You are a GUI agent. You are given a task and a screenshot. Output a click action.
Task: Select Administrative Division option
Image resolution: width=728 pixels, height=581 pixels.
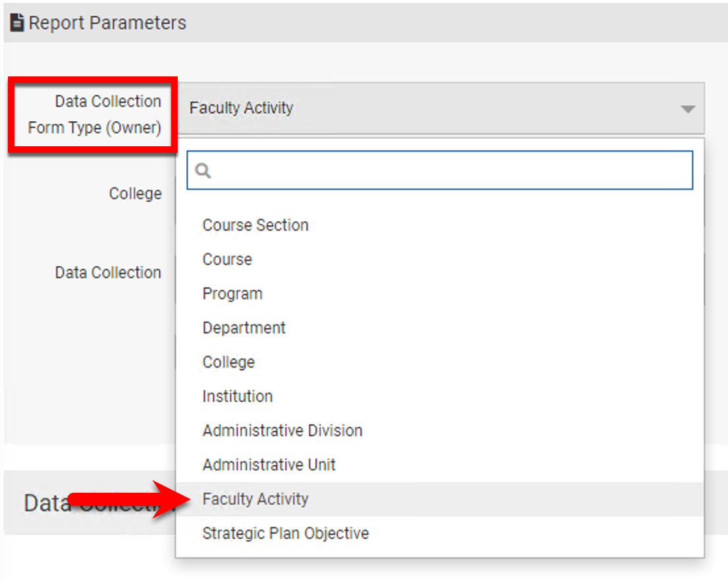click(x=282, y=431)
